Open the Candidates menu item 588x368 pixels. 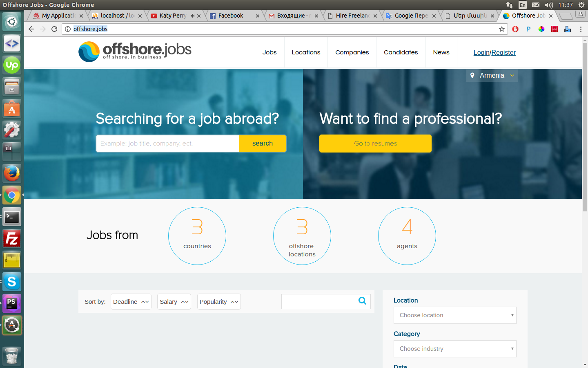pyautogui.click(x=401, y=52)
